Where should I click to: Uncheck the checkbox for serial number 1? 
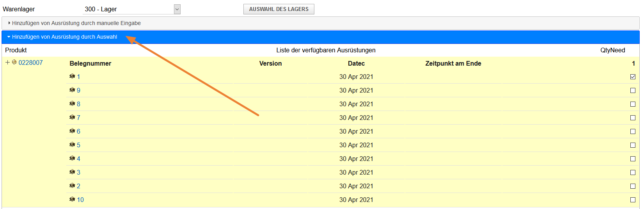[x=633, y=77]
